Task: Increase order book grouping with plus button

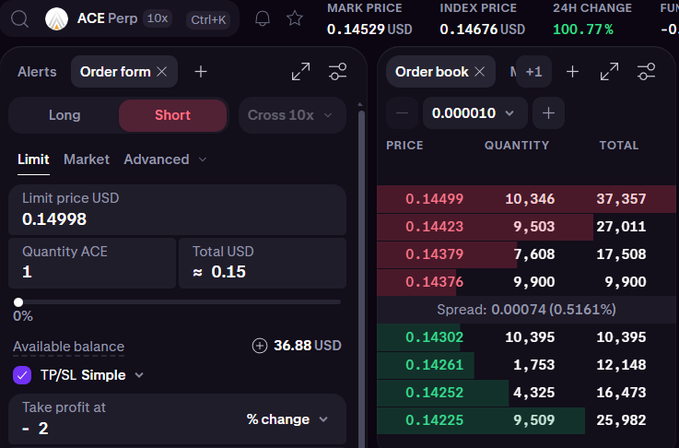Action: click(549, 113)
